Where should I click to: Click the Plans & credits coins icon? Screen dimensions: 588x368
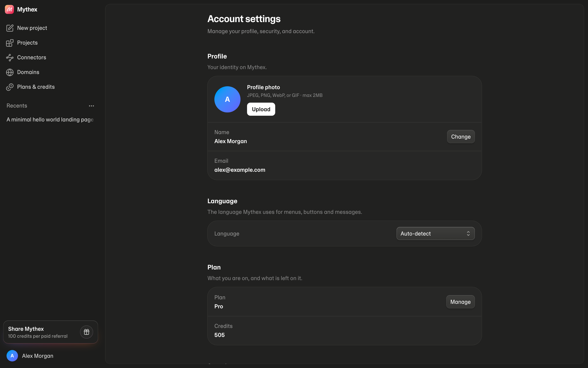click(10, 87)
